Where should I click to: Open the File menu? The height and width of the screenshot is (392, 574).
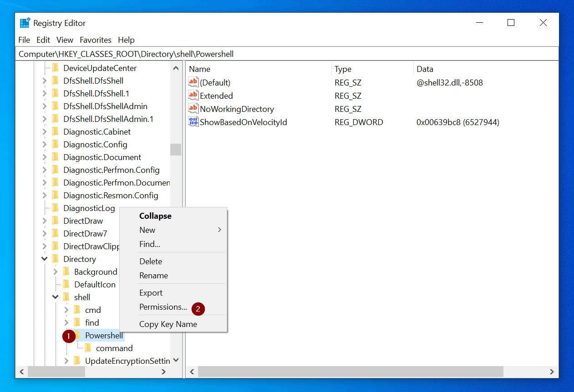pos(24,40)
